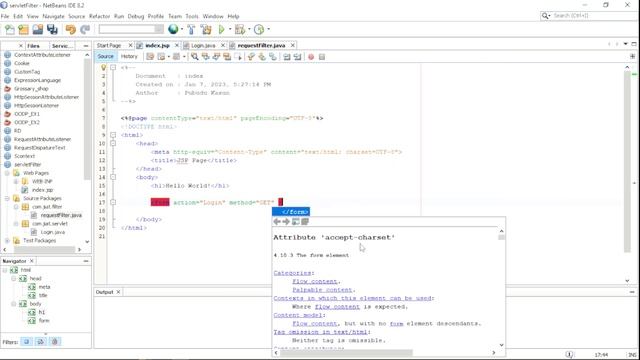Click the red Start Macro Recording icon
This screenshot has height=360, width=640.
pyautogui.click(x=311, y=57)
